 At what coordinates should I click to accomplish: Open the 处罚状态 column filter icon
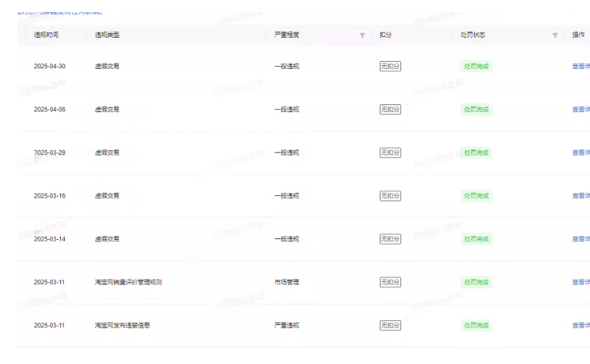point(555,35)
